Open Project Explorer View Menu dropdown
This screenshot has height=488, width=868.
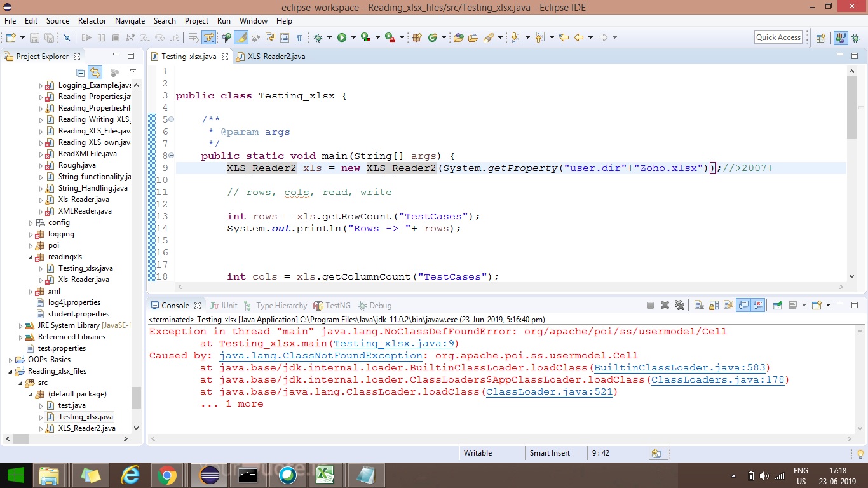click(x=133, y=72)
